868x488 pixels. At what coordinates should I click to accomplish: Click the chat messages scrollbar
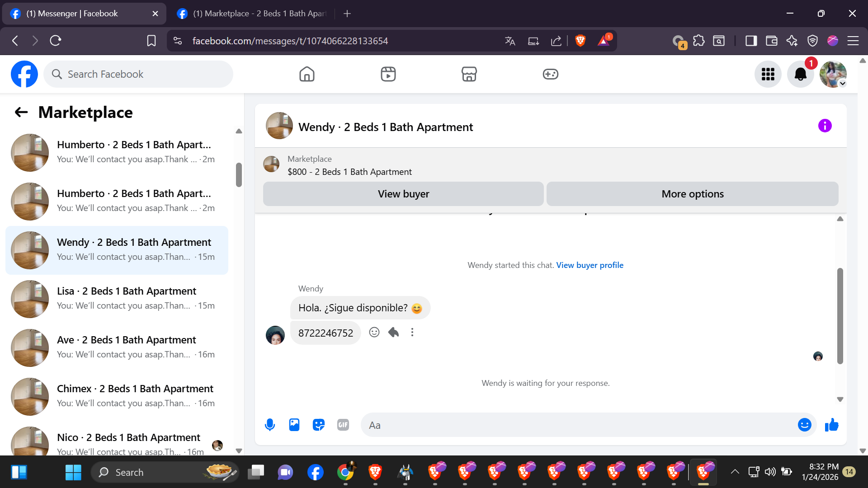pyautogui.click(x=840, y=316)
